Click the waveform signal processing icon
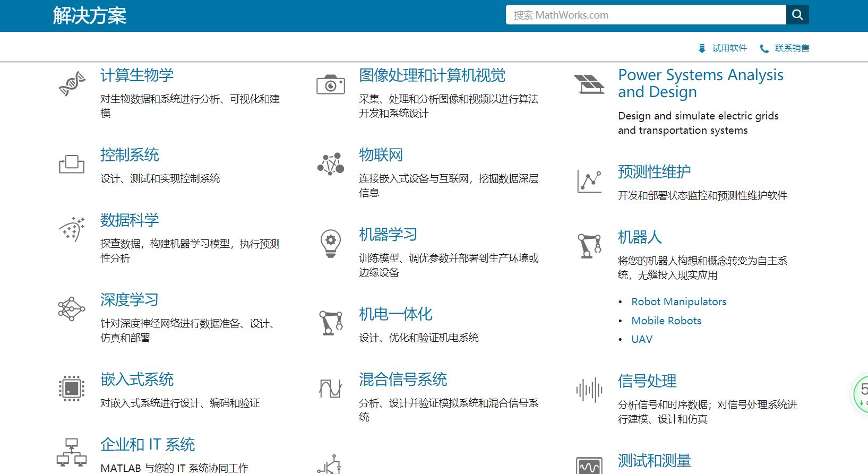This screenshot has height=474, width=868. (x=589, y=390)
